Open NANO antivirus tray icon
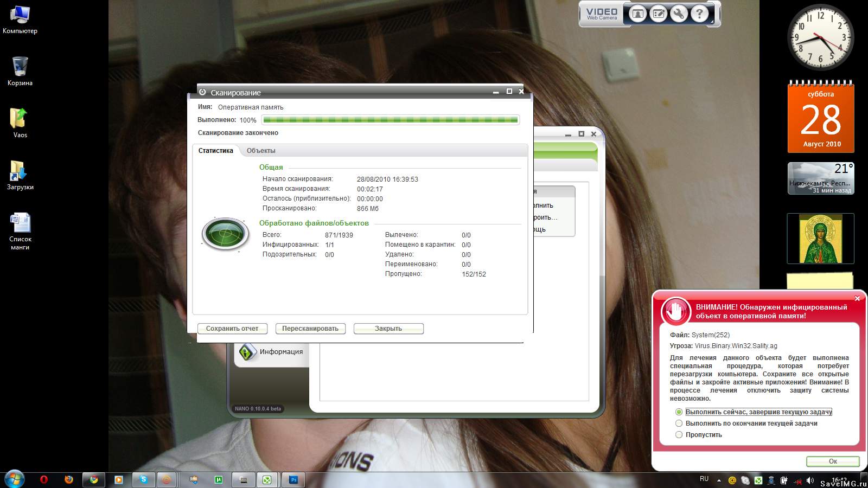 click(x=758, y=480)
